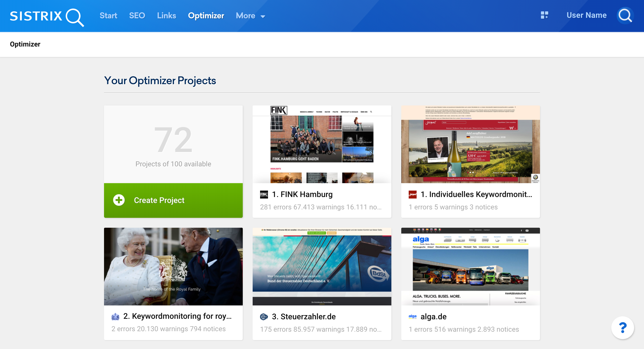Click '1 errors 5 warnings 3 notices'

453,207
